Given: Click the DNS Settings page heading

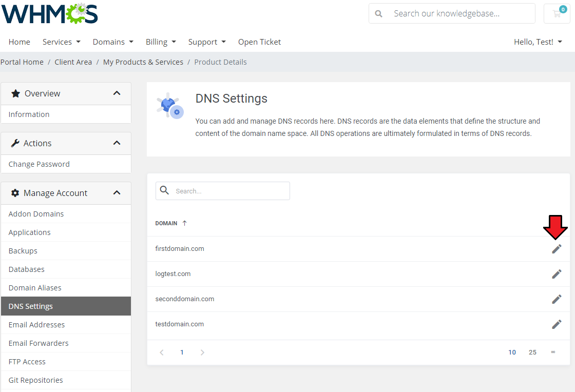Looking at the screenshot, I should tap(232, 99).
